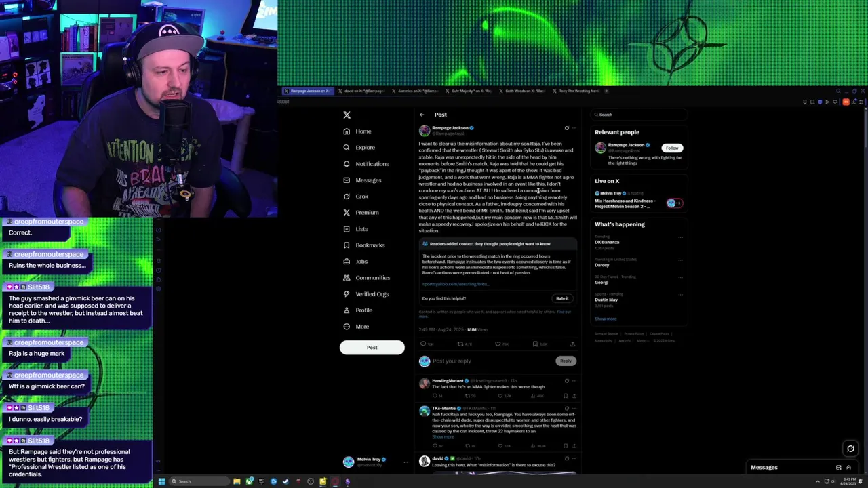This screenshot has width=868, height=488.
Task: Click the repost icon on the TKs-Mantis reply
Action: tap(467, 445)
